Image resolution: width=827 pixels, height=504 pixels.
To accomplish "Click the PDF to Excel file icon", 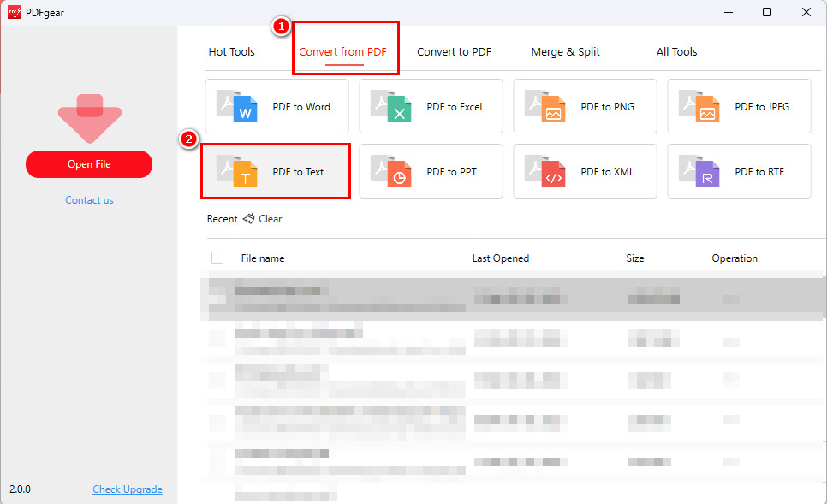I will (x=391, y=106).
